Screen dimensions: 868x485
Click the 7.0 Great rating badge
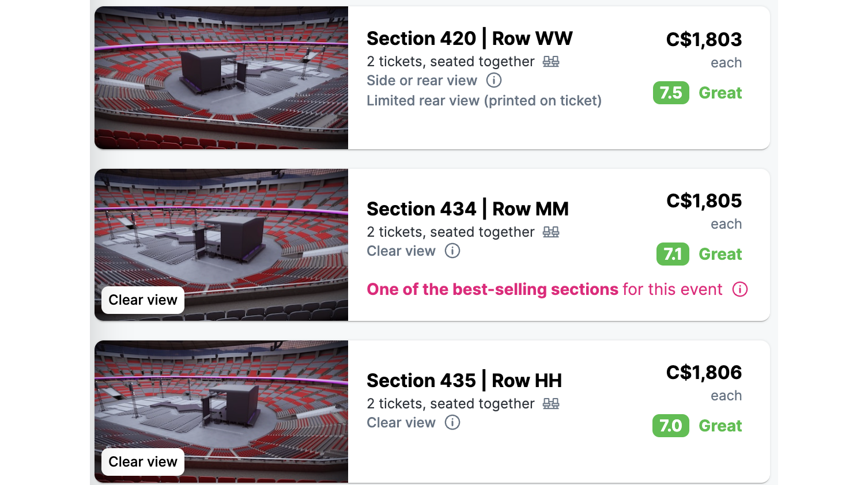coord(671,426)
